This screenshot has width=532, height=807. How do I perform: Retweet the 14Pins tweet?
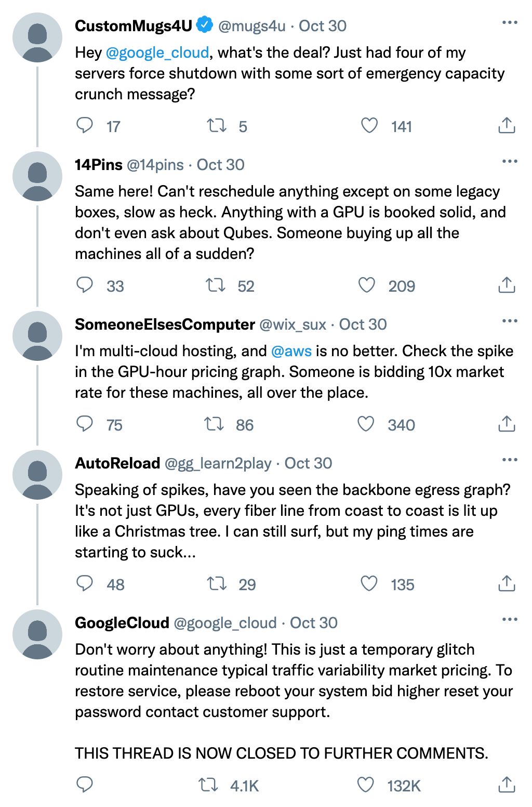coord(216,285)
